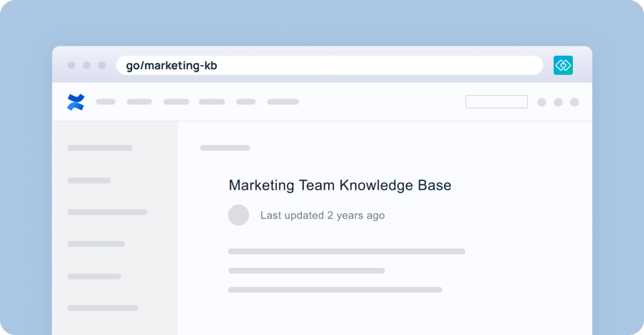644x335 pixels.
Task: Click the first body text line
Action: coord(347,251)
